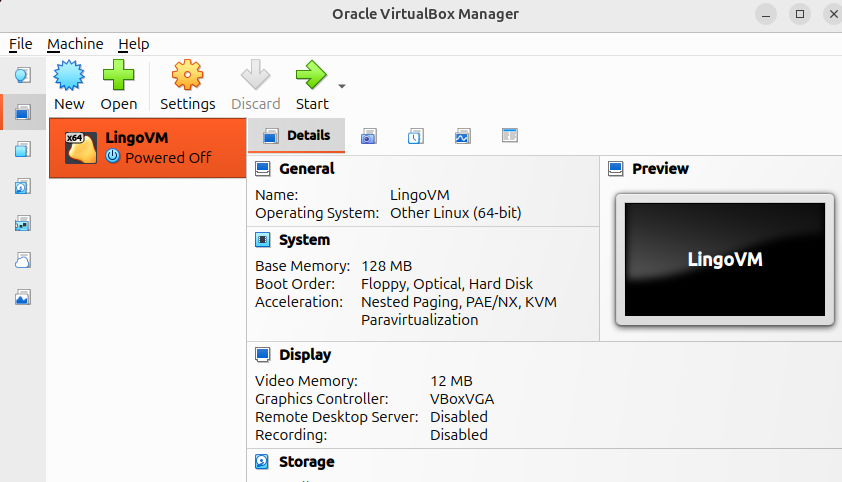The height and width of the screenshot is (482, 842).
Task: Click the New virtual machine toolbar icon
Action: point(69,85)
